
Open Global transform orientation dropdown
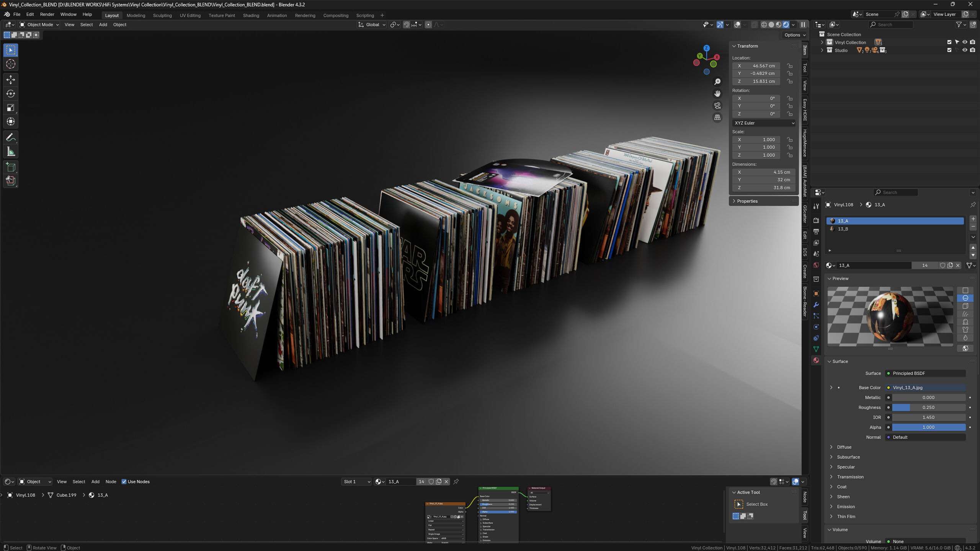[372, 24]
